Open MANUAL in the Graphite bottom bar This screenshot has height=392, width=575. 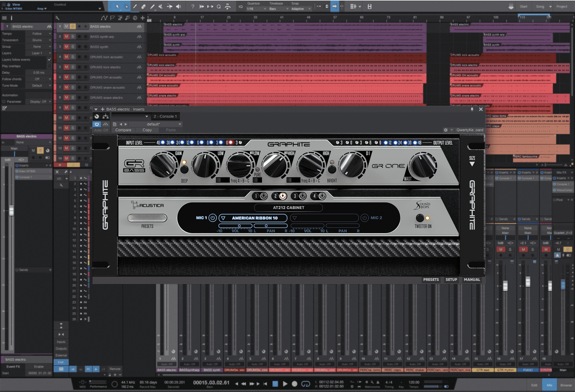(x=472, y=279)
